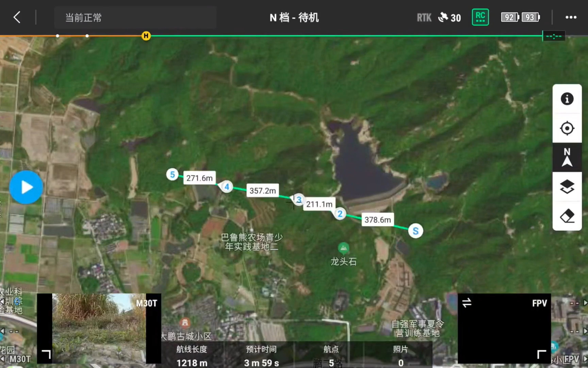
Task: Tap the 预计时间 3 m 59 s readout
Action: (261, 356)
